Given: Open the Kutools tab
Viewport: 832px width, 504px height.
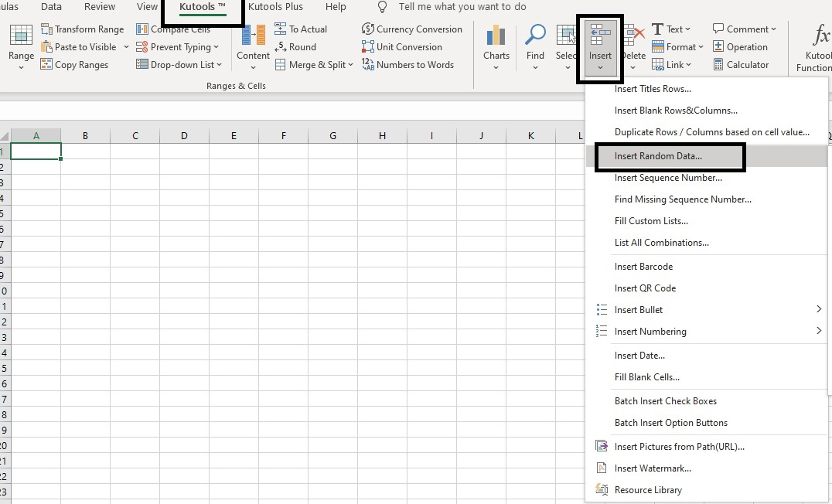Looking at the screenshot, I should (202, 7).
